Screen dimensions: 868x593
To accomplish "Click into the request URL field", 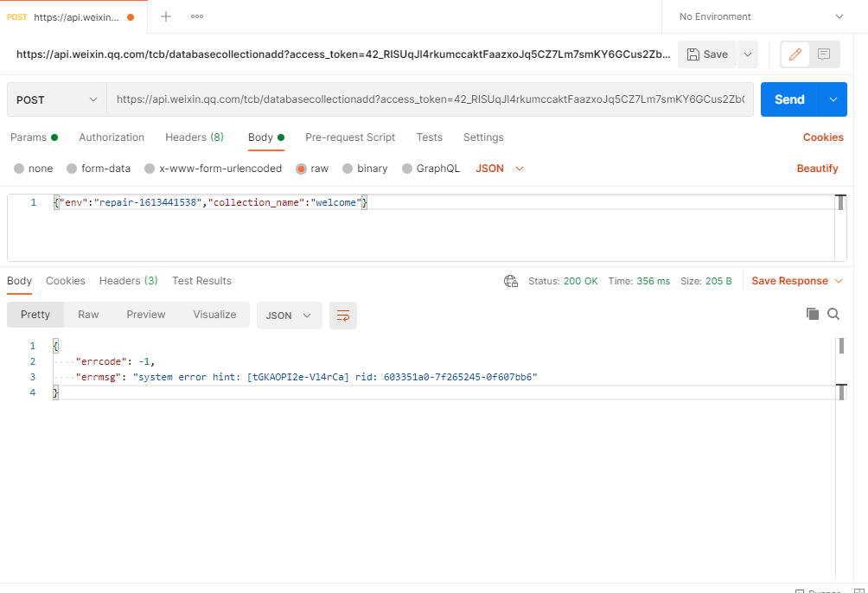I will coord(431,99).
